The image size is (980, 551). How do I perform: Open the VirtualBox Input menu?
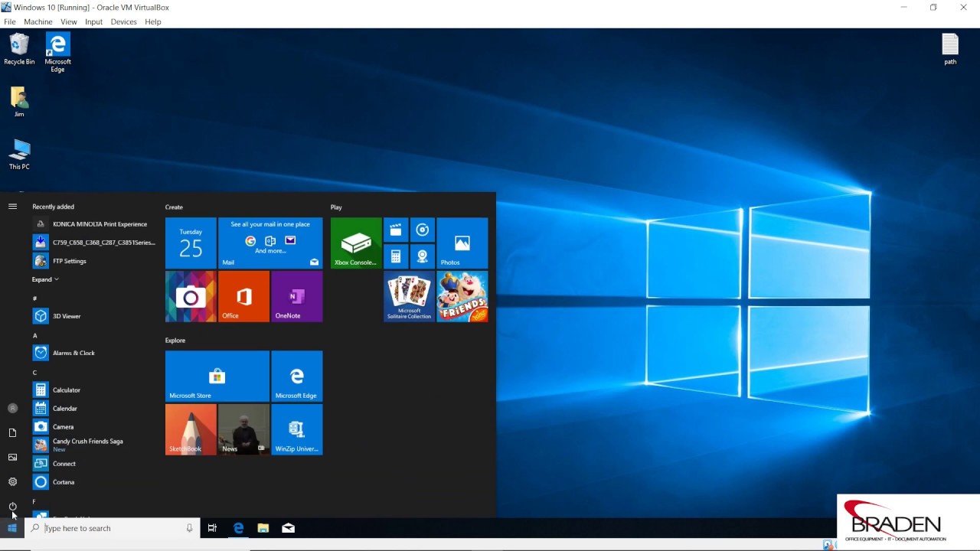pos(93,21)
